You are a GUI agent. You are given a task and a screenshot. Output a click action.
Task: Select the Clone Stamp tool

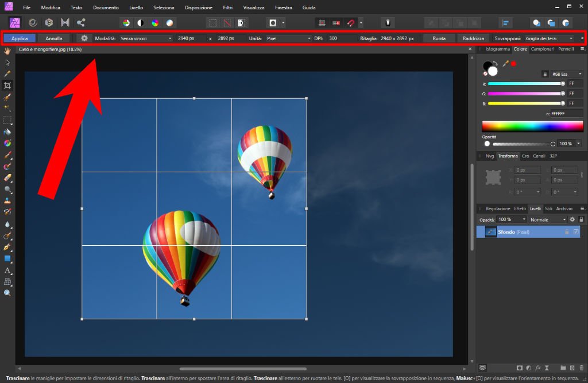coord(7,201)
